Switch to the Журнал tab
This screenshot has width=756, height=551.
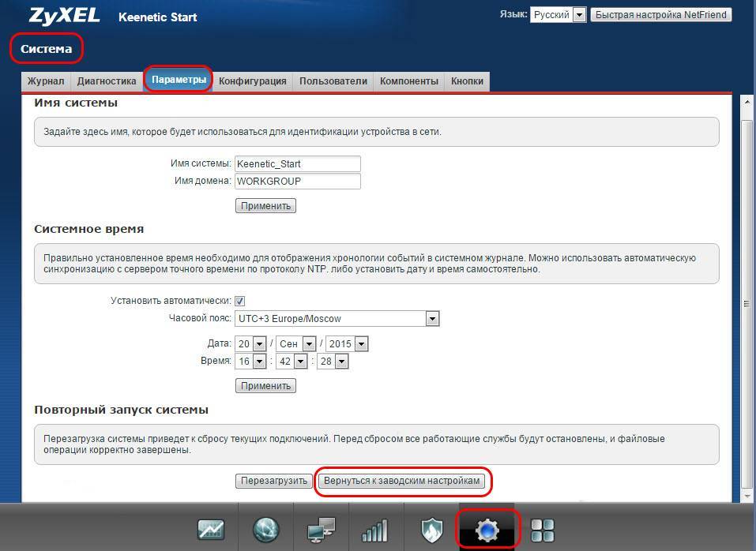(46, 81)
